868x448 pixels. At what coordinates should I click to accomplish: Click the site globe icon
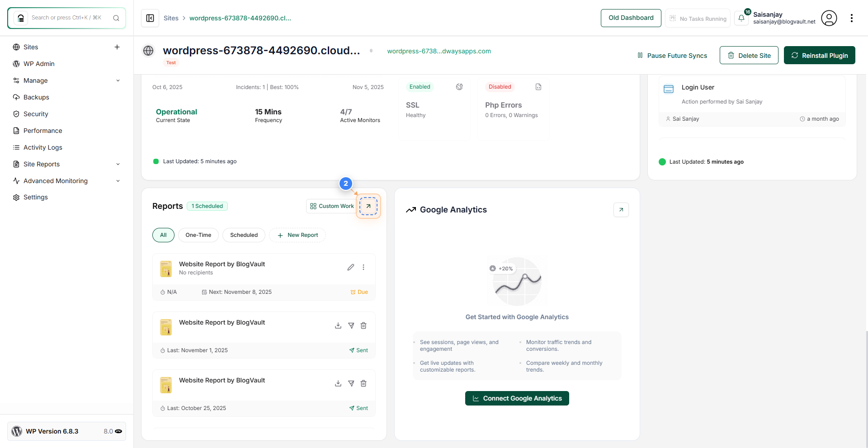point(148,51)
